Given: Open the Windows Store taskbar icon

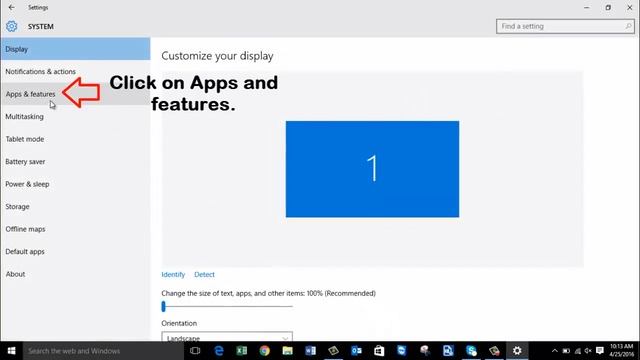Looking at the screenshot, I should point(379,351).
